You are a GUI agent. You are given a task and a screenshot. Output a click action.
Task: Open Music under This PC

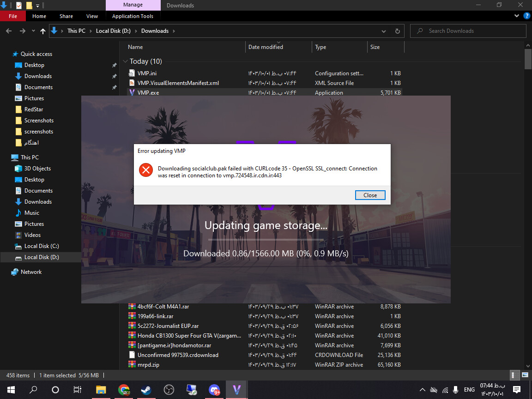(x=31, y=213)
